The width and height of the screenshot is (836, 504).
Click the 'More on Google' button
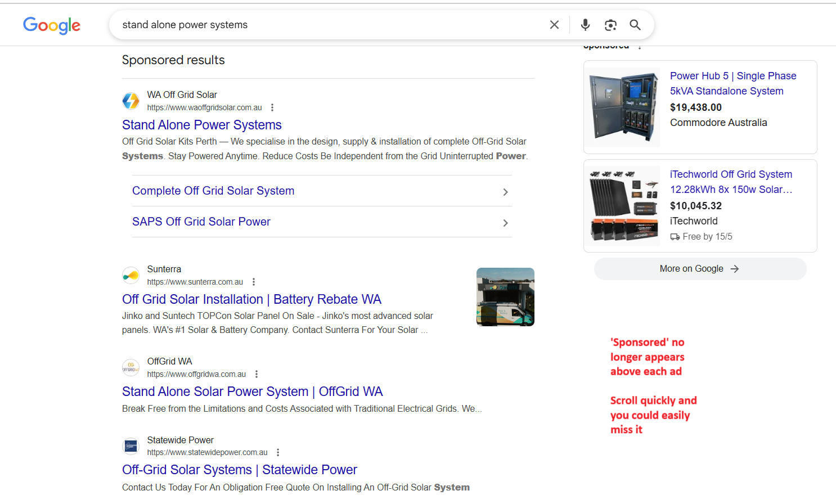[x=700, y=269]
